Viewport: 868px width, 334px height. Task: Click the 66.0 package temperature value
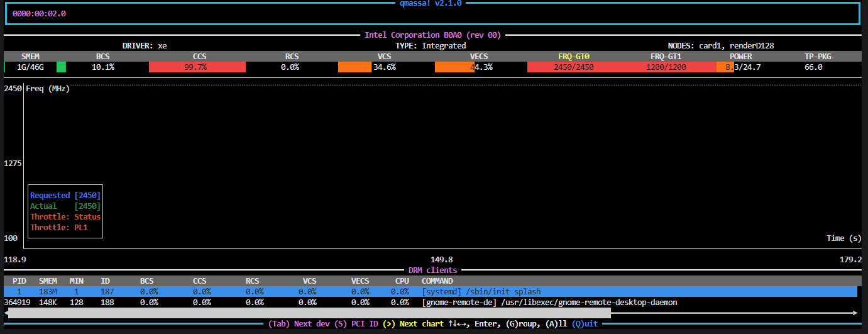[x=813, y=67]
